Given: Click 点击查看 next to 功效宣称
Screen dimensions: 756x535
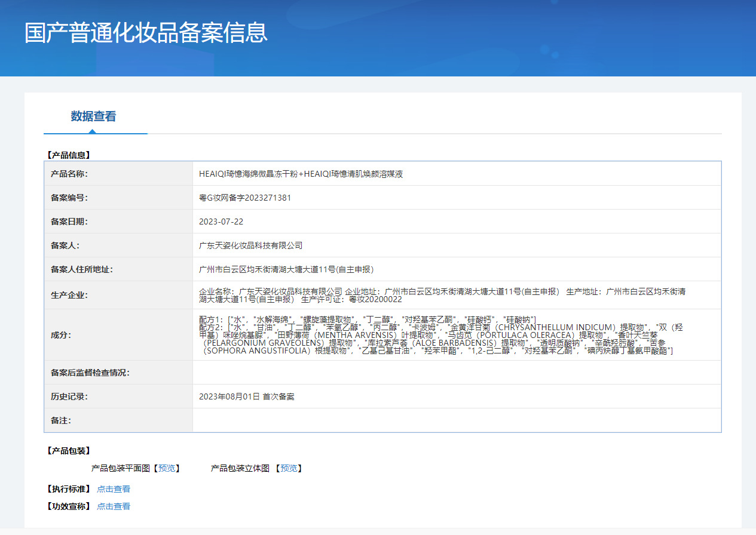Looking at the screenshot, I should [114, 506].
